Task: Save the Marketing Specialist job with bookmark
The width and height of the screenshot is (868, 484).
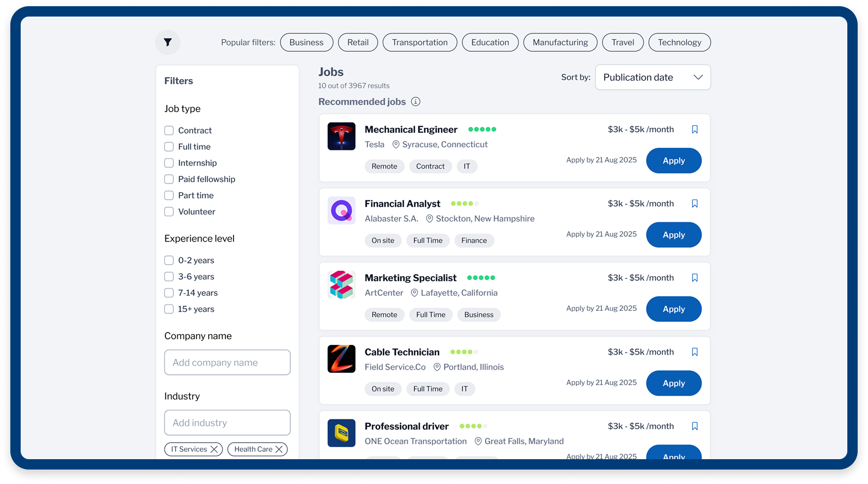Action: (x=695, y=278)
